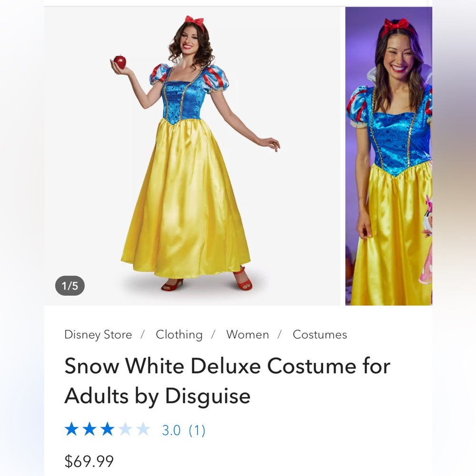Open the 3.0 average rating link
Viewport: 476px width, 476px height.
[x=172, y=430]
